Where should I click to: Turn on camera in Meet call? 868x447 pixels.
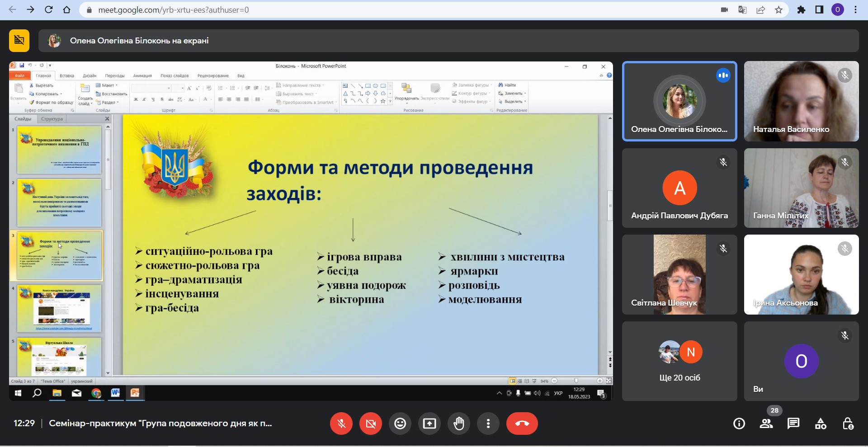pyautogui.click(x=371, y=423)
